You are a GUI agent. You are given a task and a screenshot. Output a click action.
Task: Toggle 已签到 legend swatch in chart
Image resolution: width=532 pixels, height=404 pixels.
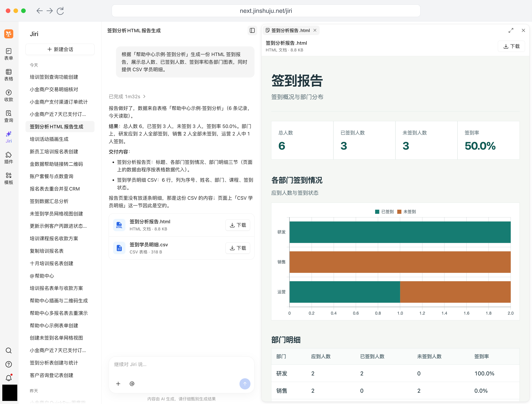pos(377,212)
